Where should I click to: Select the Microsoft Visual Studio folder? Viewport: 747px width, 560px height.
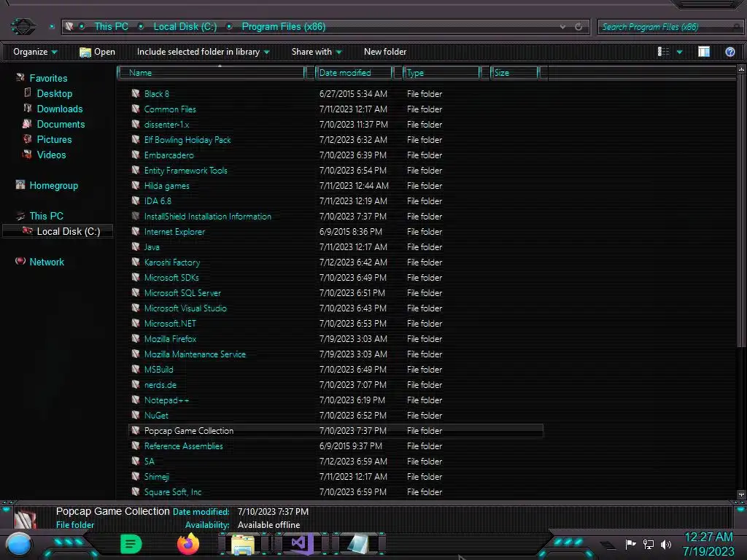coord(185,308)
